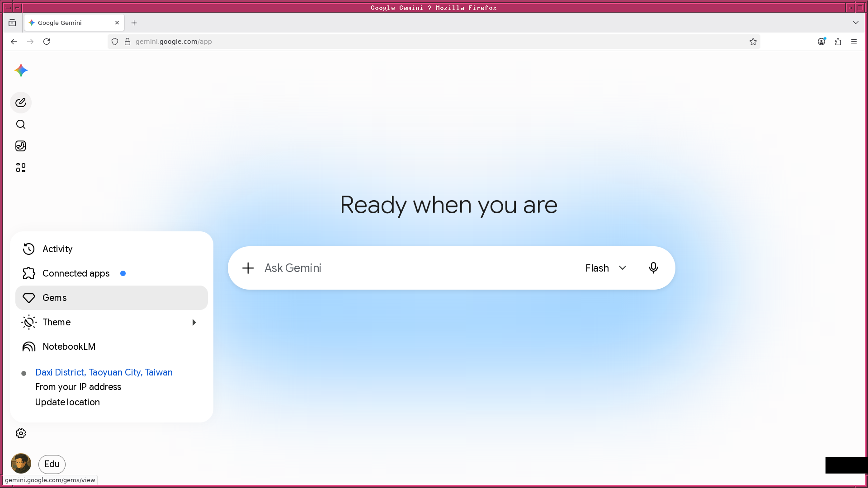Image resolution: width=868 pixels, height=488 pixels.
Task: Open the Firefox hamburger menu
Action: (854, 42)
